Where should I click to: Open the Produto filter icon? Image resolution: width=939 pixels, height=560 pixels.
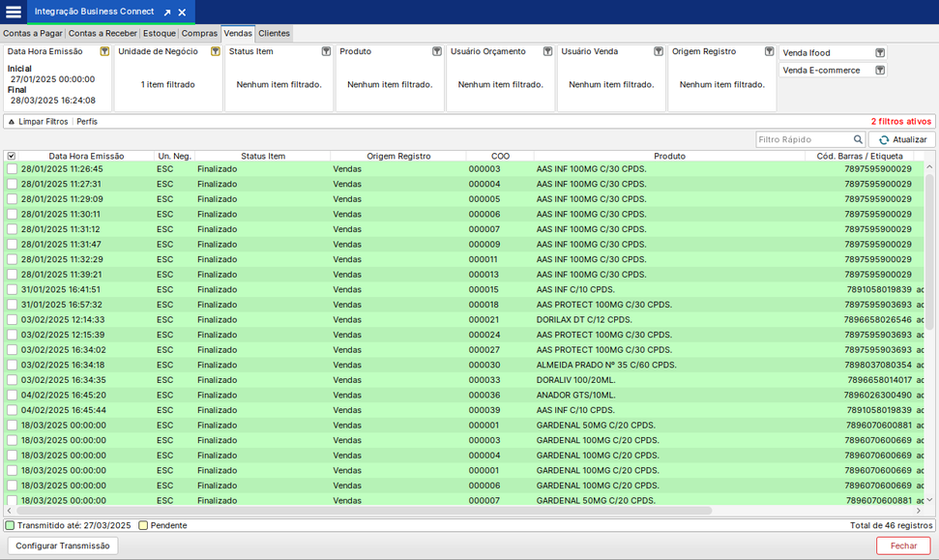[437, 52]
